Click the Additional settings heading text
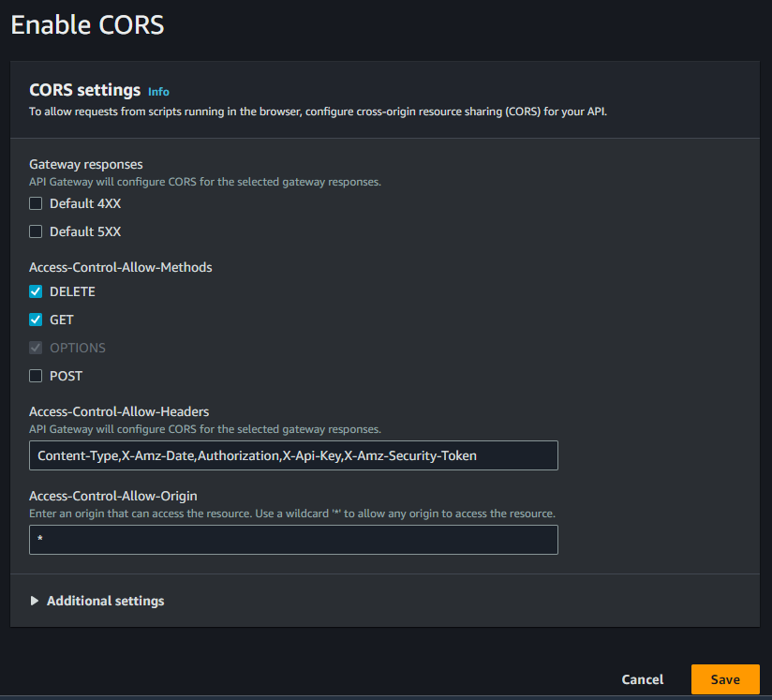Image resolution: width=772 pixels, height=700 pixels. coord(105,601)
